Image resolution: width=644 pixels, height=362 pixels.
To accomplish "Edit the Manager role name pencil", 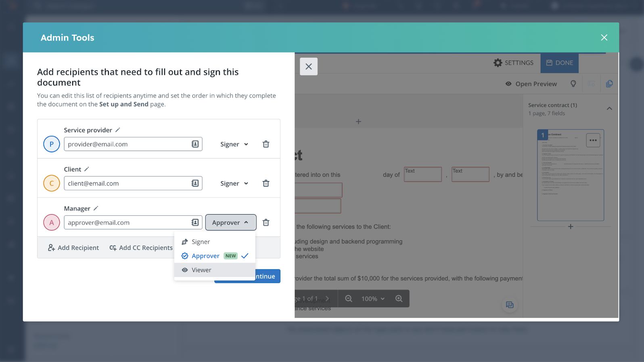I will click(x=96, y=208).
